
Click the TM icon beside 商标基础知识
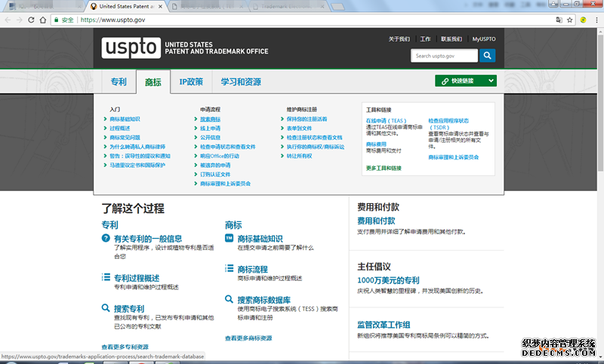[230, 238]
